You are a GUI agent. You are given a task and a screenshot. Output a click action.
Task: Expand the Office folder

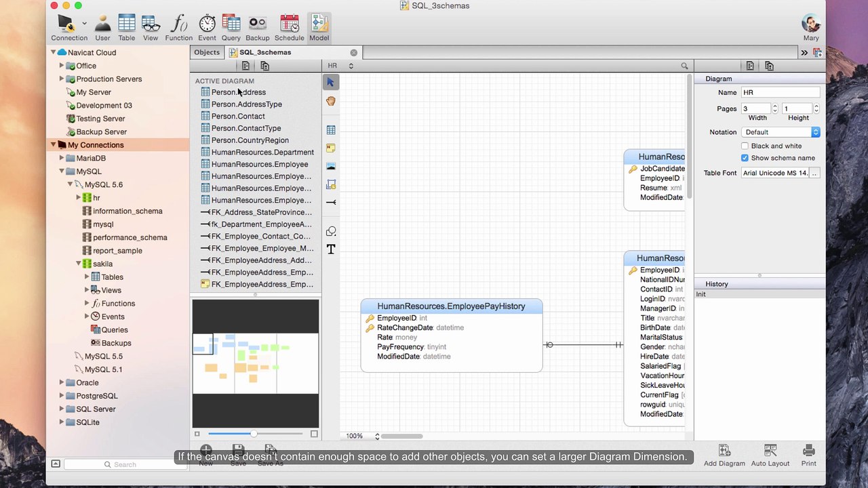[x=61, y=66]
